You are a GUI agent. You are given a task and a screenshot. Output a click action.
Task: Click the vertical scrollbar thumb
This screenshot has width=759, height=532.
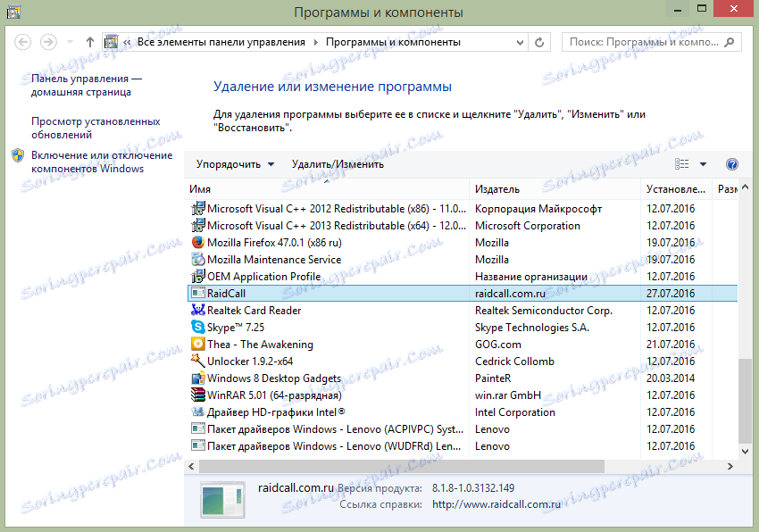click(745, 400)
